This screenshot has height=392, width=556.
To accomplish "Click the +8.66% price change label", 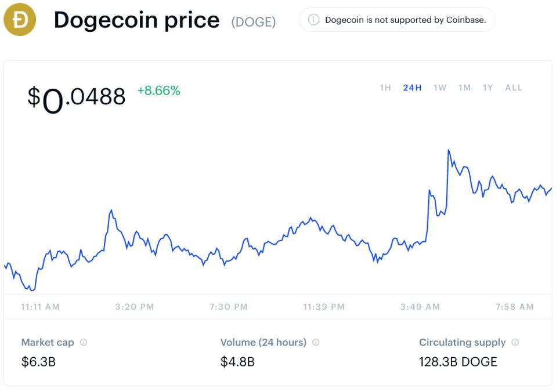I will pos(158,90).
